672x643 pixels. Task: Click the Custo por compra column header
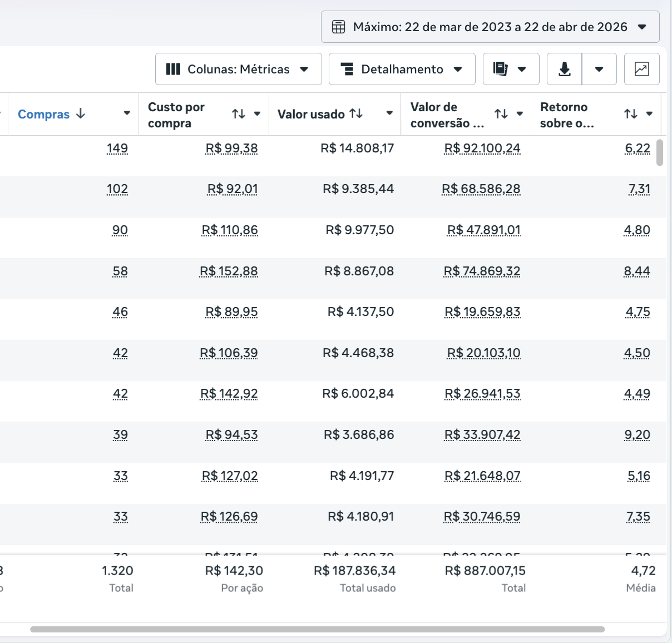176,115
